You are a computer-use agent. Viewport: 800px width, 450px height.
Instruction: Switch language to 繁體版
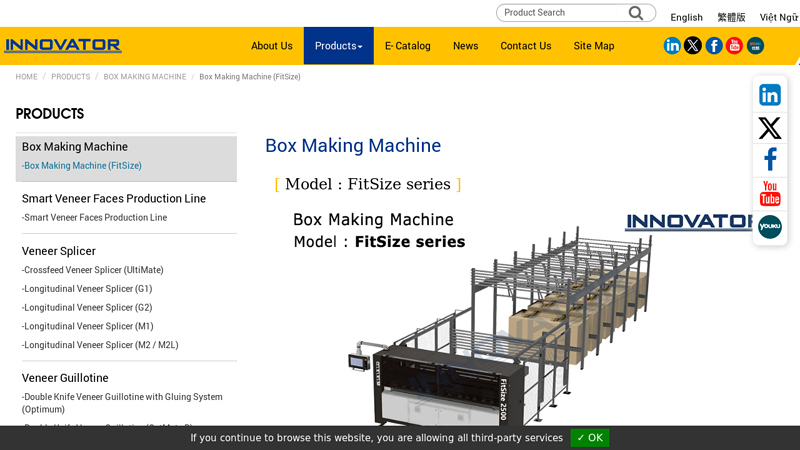point(731,17)
